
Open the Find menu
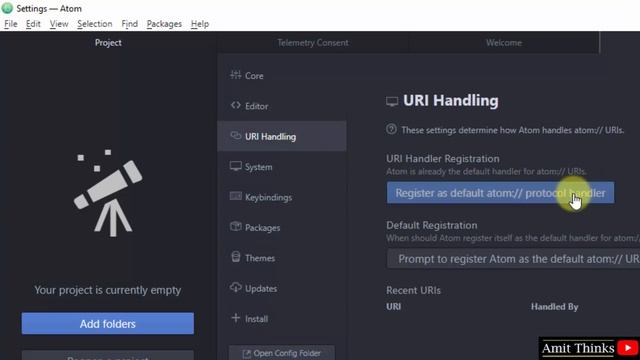[x=129, y=24]
